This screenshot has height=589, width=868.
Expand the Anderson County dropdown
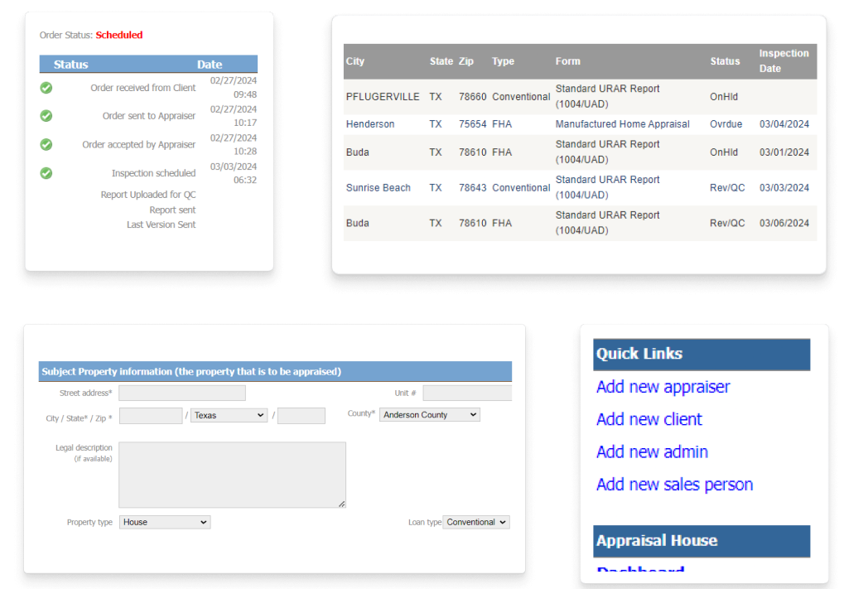[x=429, y=415]
